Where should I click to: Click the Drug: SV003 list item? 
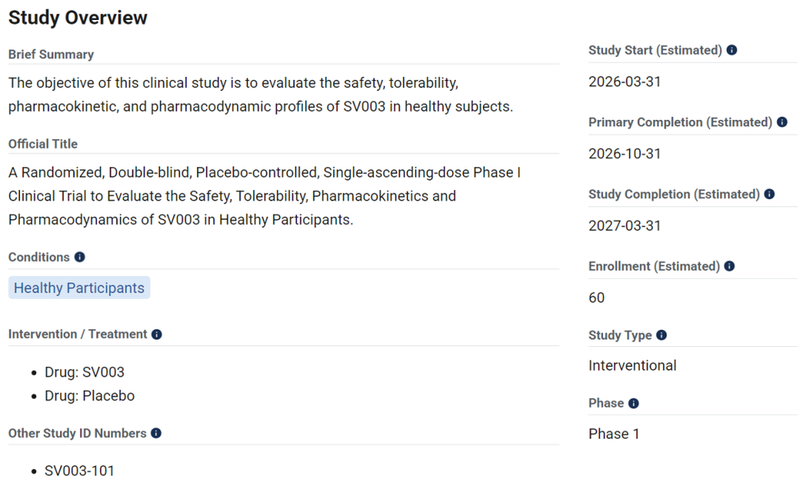click(x=84, y=372)
